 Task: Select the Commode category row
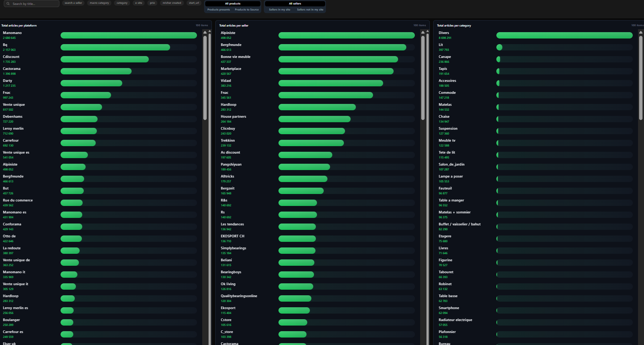[x=536, y=95]
